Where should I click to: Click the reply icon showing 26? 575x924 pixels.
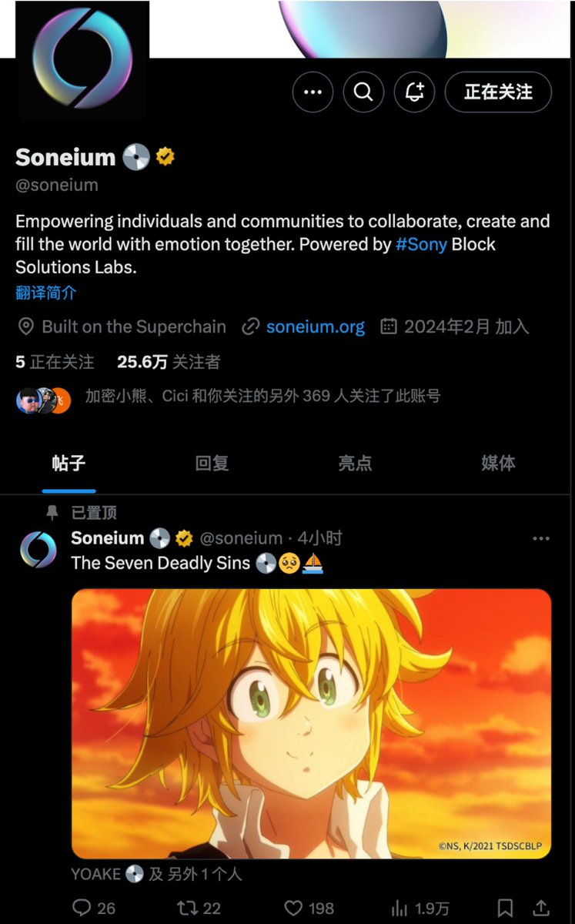click(x=93, y=909)
